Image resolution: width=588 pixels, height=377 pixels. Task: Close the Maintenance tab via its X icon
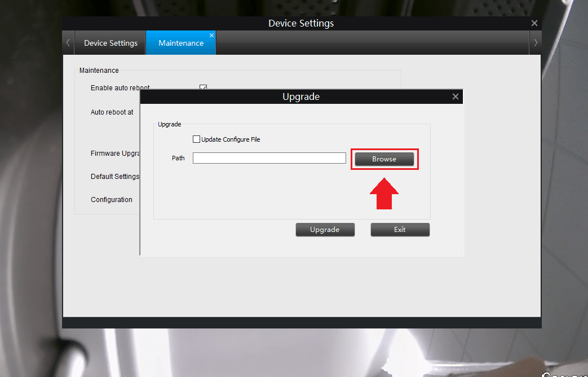[x=211, y=34]
